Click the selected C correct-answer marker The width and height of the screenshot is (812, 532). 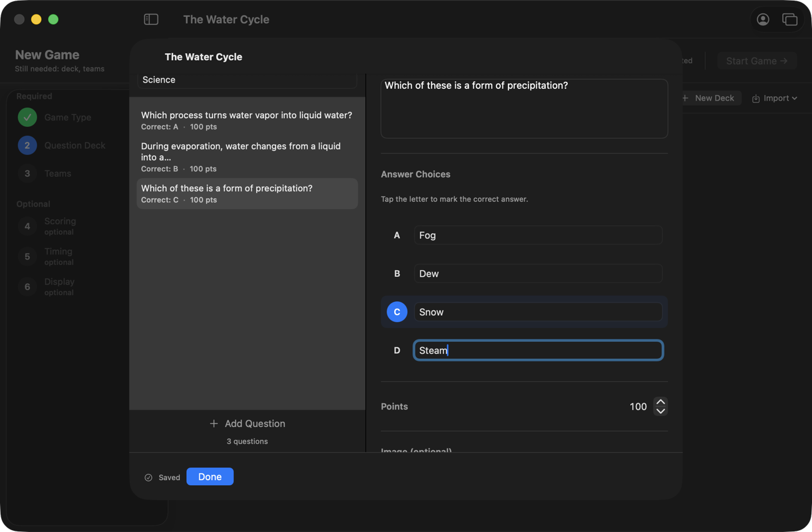tap(397, 312)
